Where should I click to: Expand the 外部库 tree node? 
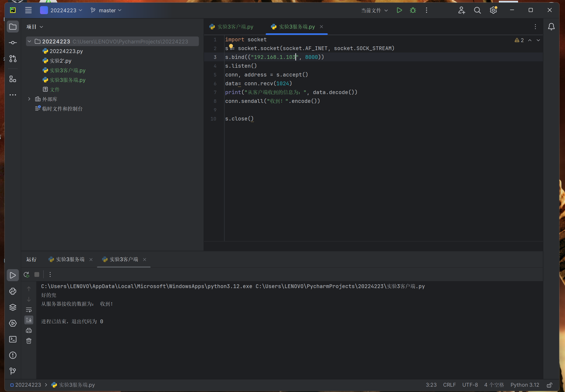click(29, 99)
